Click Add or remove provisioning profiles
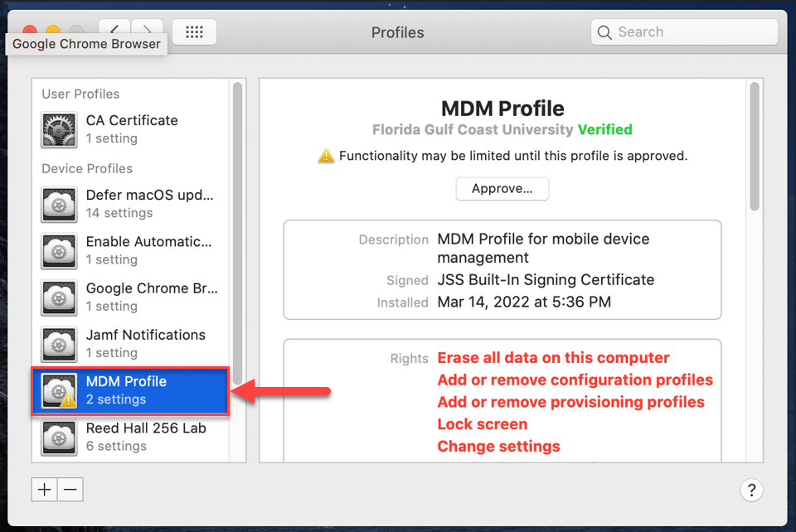The image size is (796, 532). (571, 402)
